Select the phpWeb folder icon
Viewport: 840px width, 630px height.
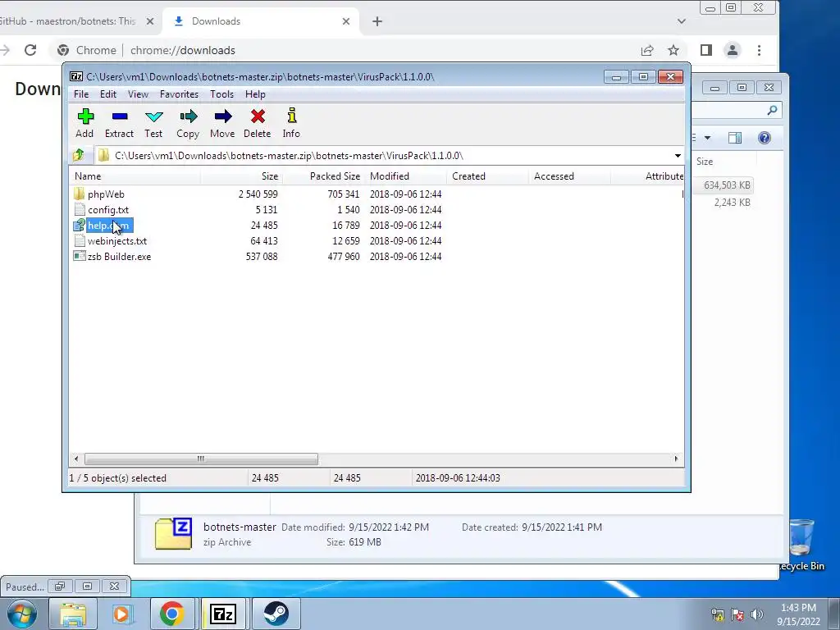click(80, 194)
